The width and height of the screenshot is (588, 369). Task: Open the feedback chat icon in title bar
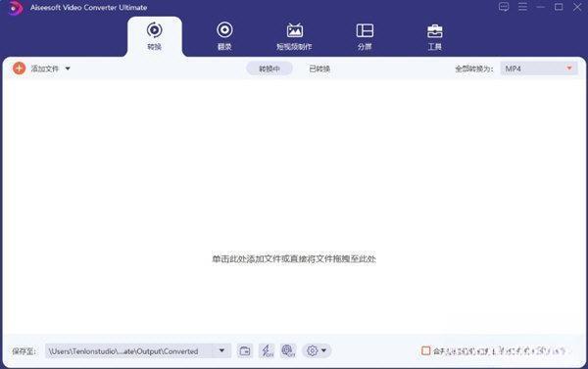point(504,7)
